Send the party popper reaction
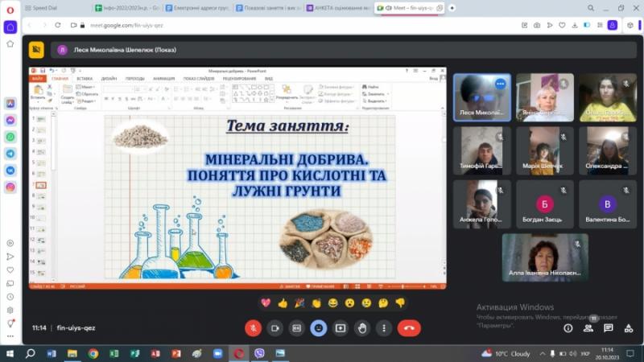This screenshot has height=362, width=644. [299, 303]
